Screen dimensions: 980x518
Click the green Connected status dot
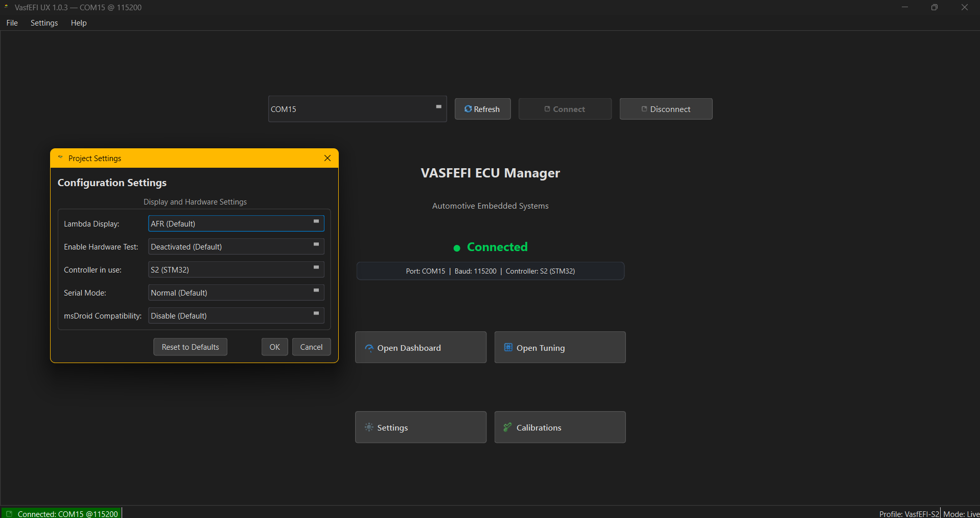[x=457, y=248]
